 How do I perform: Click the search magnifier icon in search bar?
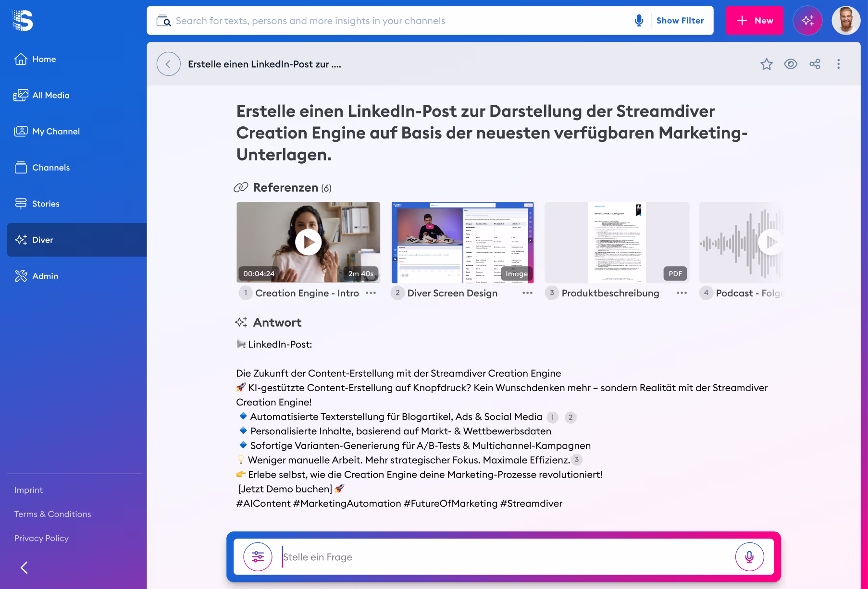click(x=163, y=21)
